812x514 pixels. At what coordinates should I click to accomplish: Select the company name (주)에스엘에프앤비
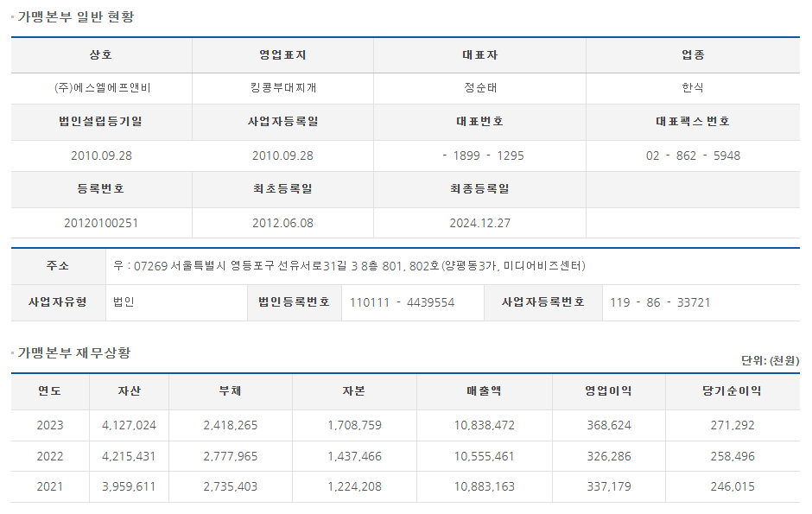[x=102, y=87]
